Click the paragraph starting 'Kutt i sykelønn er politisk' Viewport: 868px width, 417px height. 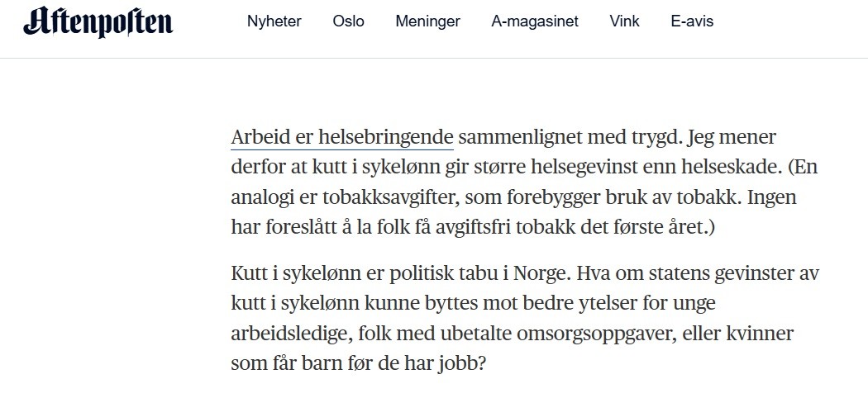(x=525, y=319)
